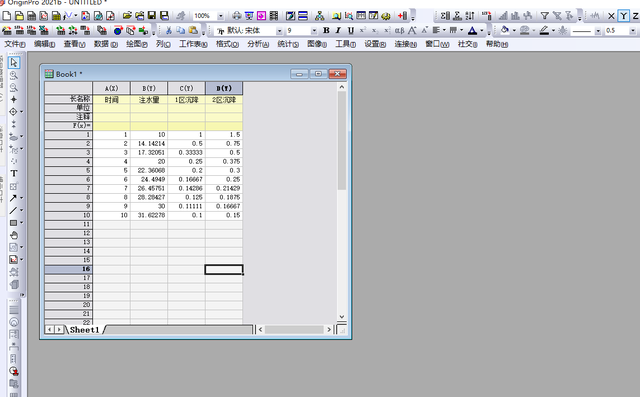
Task: Select the Zoom In tool
Action: [x=13, y=75]
